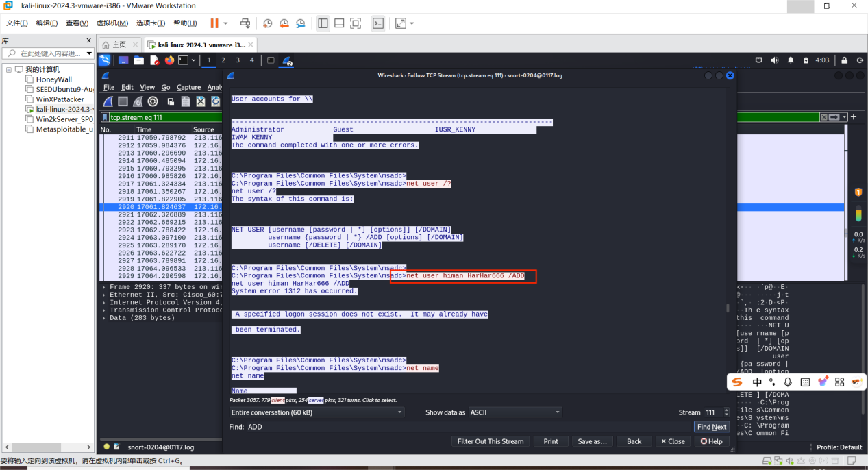
Task: Expand the Frame 2920 detail row
Action: coord(104,287)
